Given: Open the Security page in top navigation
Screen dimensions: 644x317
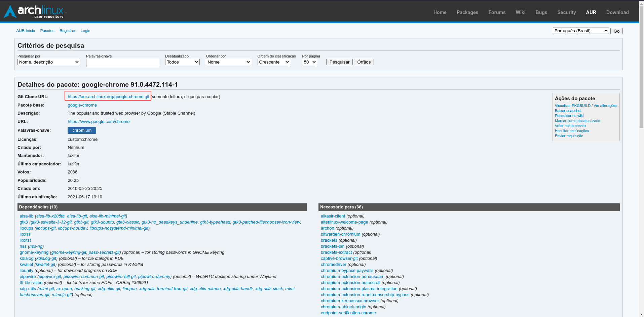Looking at the screenshot, I should [566, 12].
